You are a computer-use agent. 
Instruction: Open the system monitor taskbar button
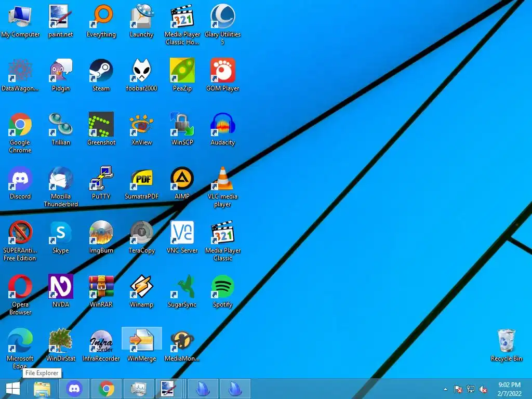click(138, 389)
